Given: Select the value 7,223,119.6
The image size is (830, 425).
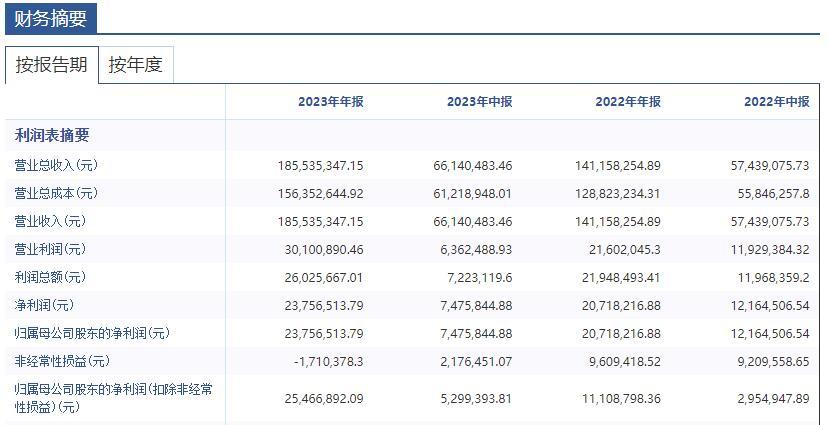Looking at the screenshot, I should point(480,278).
